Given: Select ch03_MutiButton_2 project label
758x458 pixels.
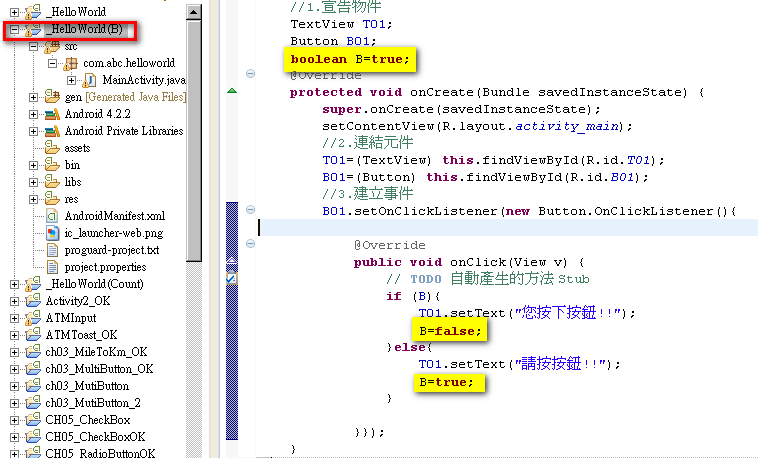Looking at the screenshot, I should coord(93,403).
